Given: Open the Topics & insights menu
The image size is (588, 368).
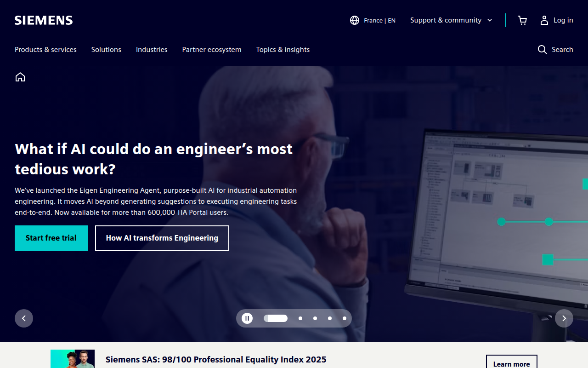Looking at the screenshot, I should pyautogui.click(x=283, y=50).
